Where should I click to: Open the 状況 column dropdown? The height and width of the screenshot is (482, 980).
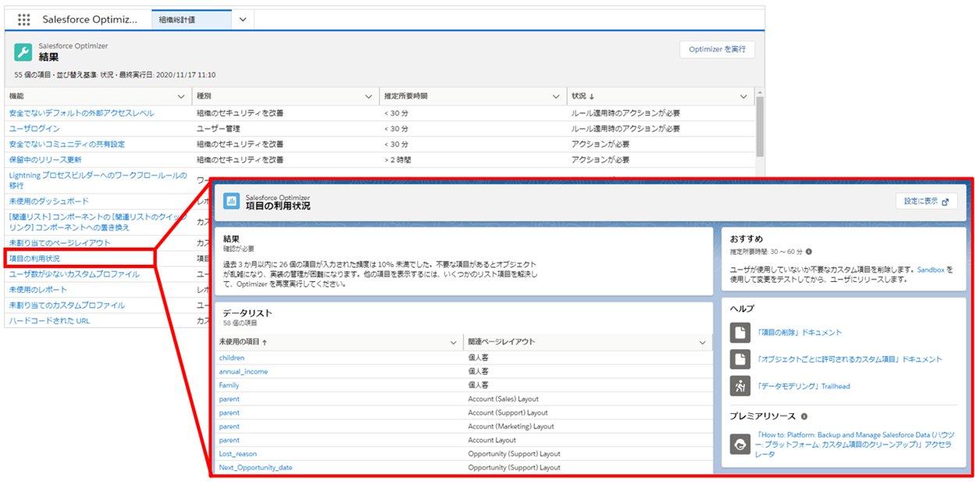pos(743,96)
